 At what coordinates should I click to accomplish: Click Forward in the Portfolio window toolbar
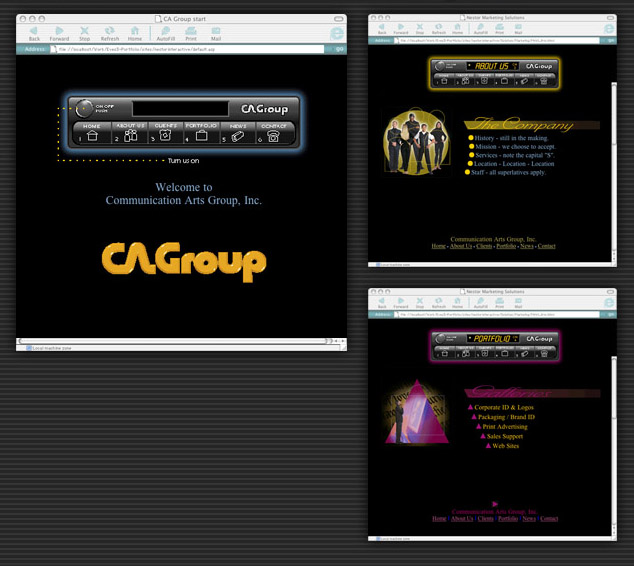[x=401, y=303]
